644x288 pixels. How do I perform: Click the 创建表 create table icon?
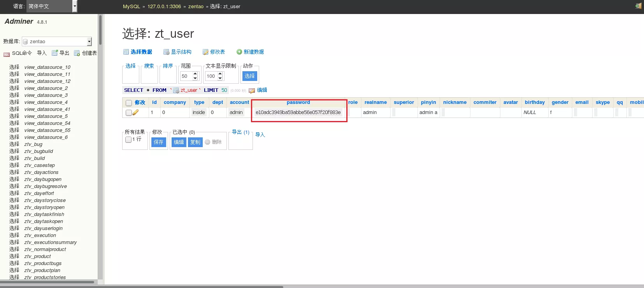pos(77,53)
